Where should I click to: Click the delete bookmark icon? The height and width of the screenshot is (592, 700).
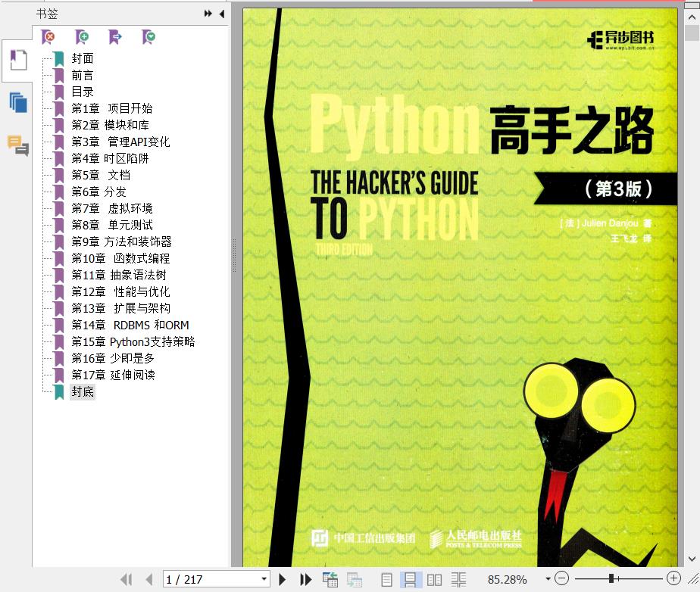pos(48,36)
